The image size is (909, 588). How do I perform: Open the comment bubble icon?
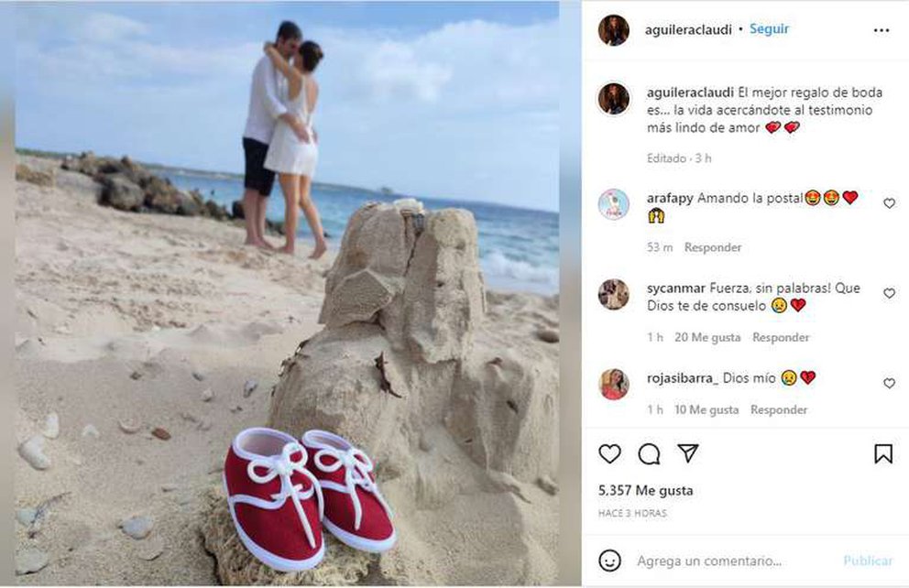pos(649,453)
